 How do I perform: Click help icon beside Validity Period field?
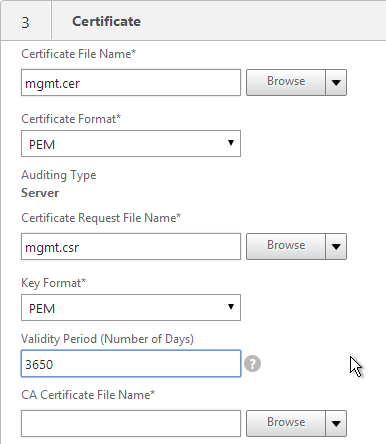coord(252,364)
